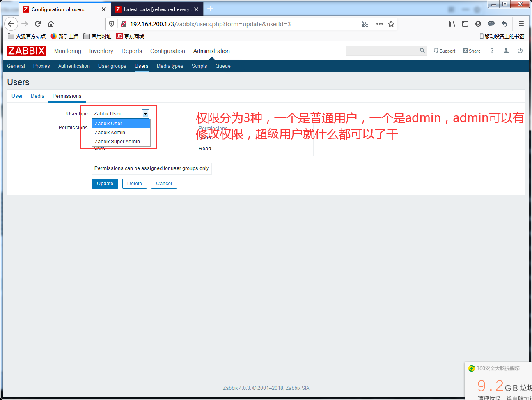This screenshot has width=532, height=400.
Task: Collapse the User type dropdown arrow
Action: tap(145, 114)
